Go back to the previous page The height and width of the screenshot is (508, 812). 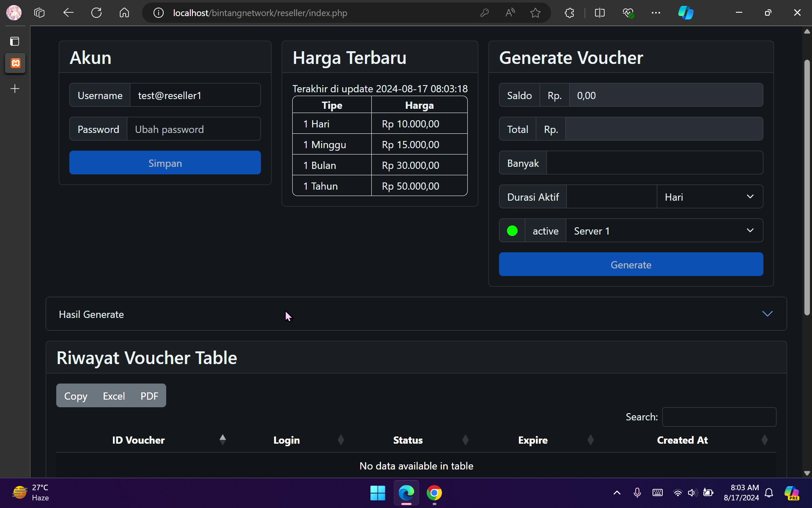coord(68,13)
